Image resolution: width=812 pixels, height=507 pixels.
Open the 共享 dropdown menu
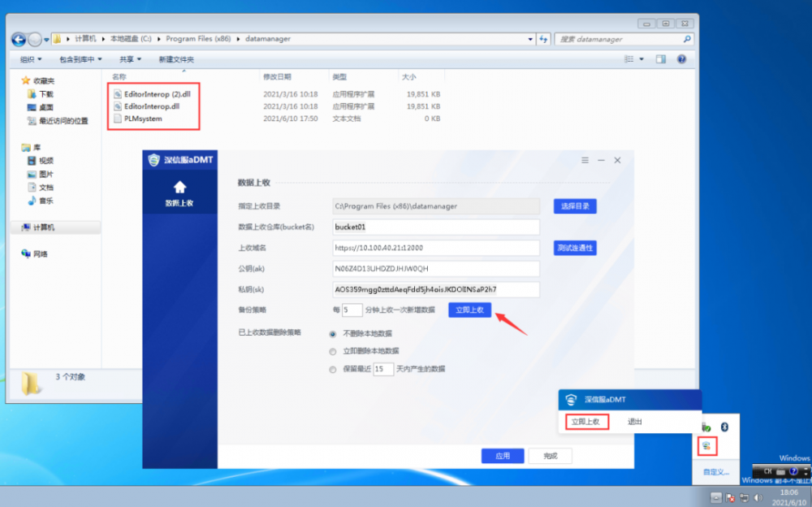coord(130,59)
